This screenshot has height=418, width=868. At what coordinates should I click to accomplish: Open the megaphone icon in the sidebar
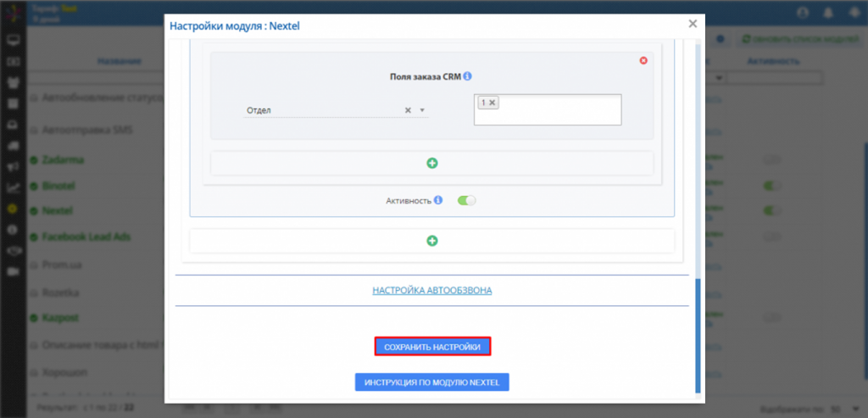[x=14, y=167]
